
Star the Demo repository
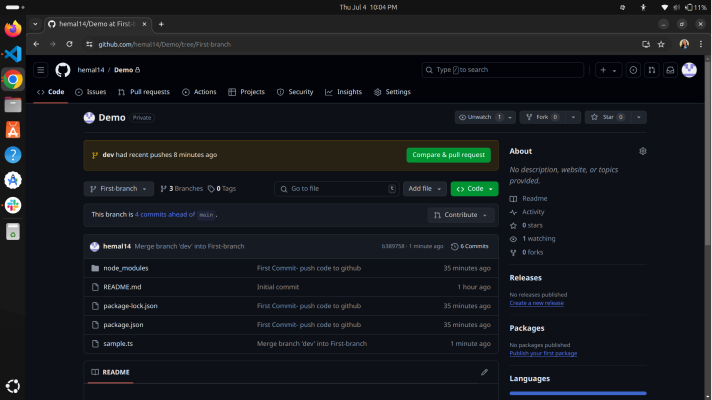[608, 117]
